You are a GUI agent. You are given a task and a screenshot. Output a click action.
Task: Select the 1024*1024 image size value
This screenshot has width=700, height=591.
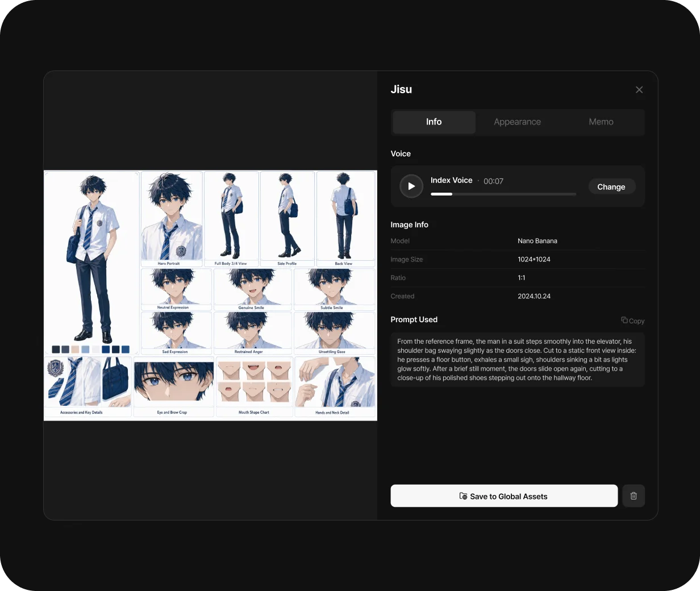click(534, 259)
